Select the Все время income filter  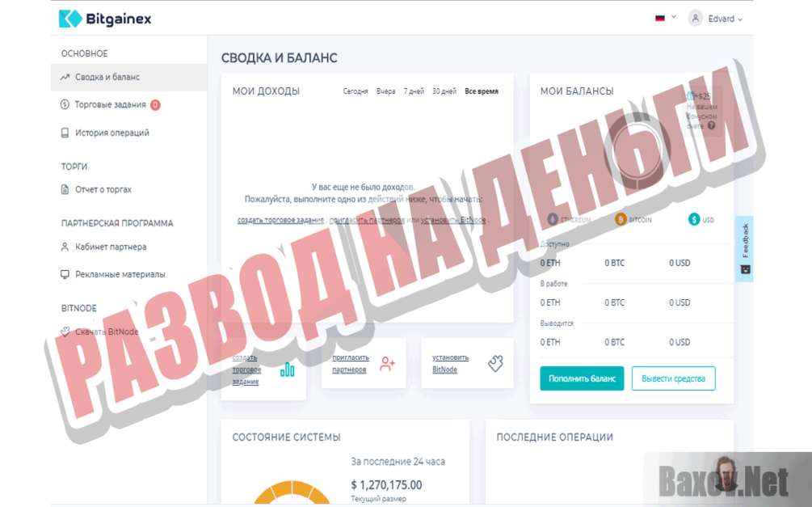tap(482, 91)
